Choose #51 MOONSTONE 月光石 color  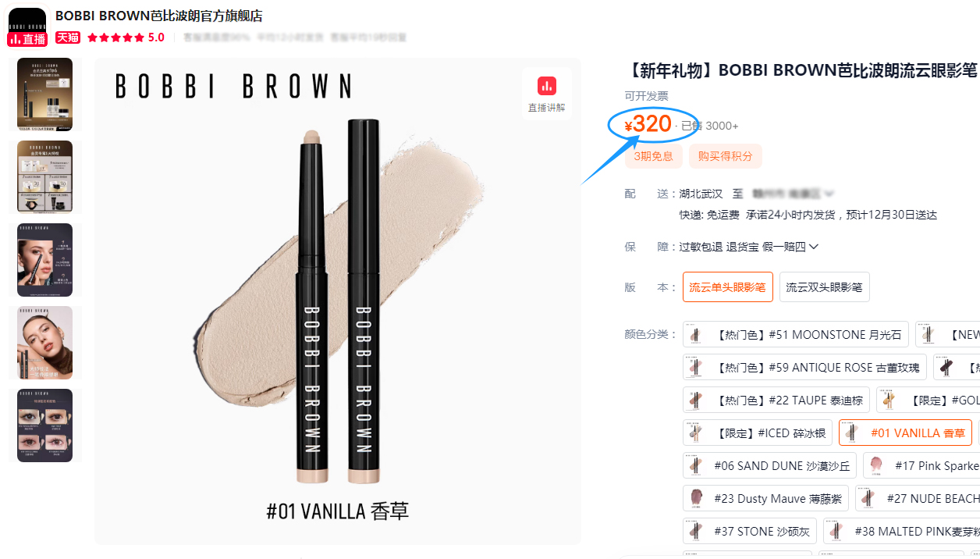796,335
